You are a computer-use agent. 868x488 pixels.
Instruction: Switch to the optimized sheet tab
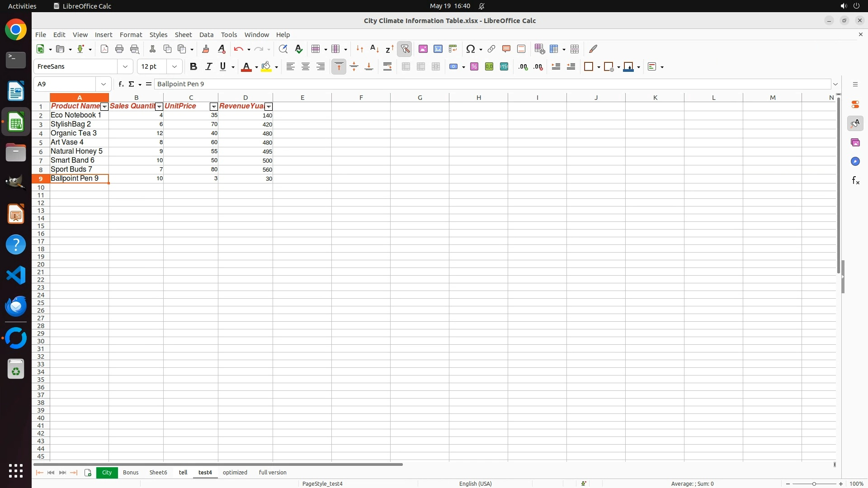point(235,472)
